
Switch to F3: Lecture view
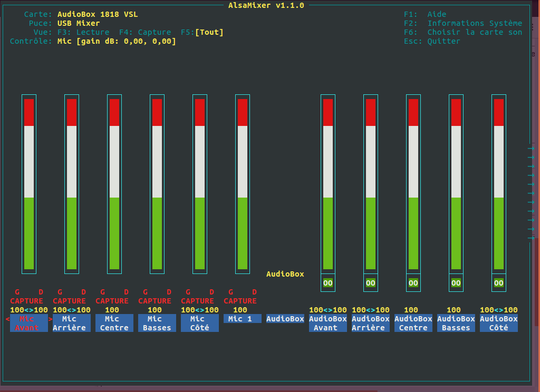[83, 32]
